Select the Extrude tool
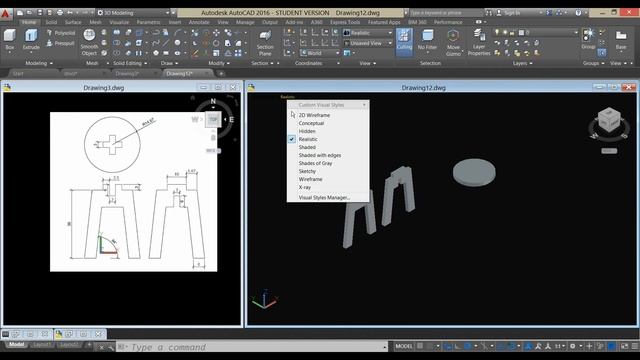640x360 pixels. point(31,40)
